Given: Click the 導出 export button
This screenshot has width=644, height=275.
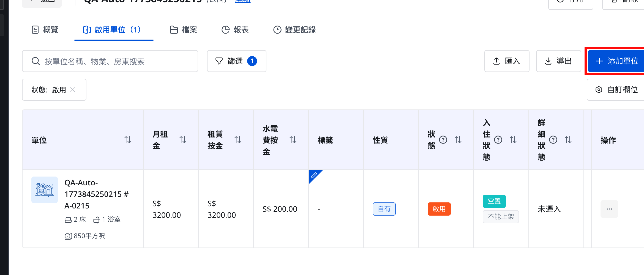Looking at the screenshot, I should point(558,61).
